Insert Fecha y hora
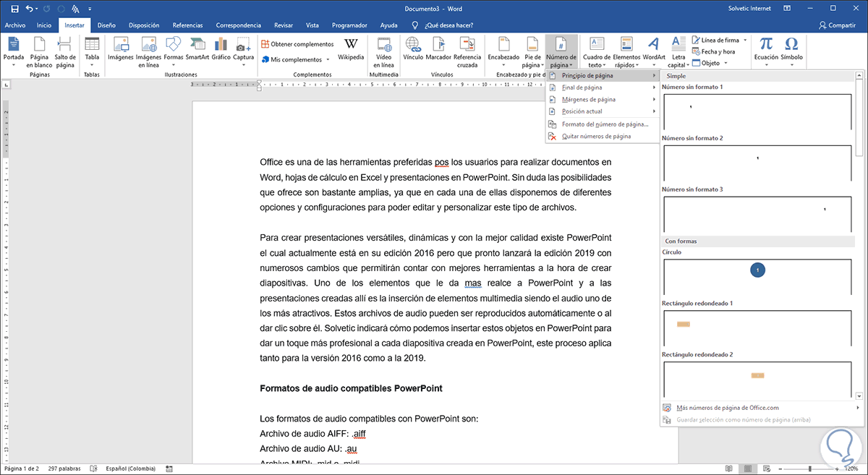This screenshot has width=868, height=475. click(x=713, y=51)
